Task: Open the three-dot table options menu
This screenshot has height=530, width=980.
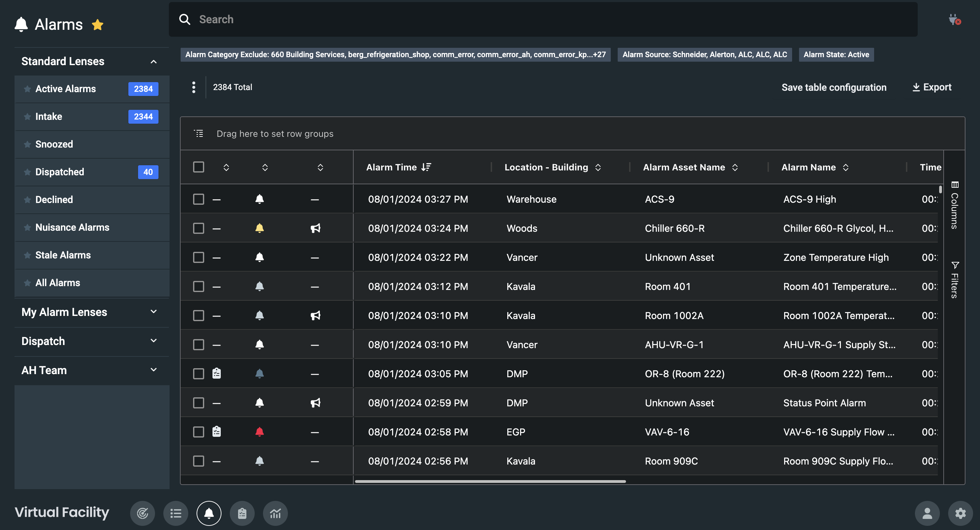Action: 194,87
